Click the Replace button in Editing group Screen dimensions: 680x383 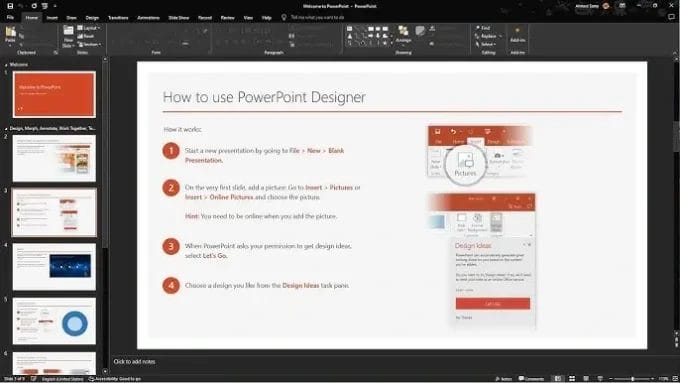tap(489, 36)
